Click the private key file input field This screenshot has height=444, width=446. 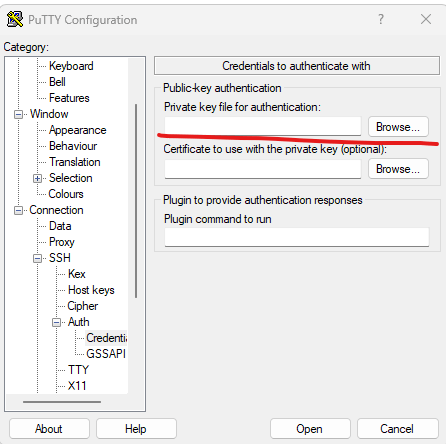tap(263, 126)
